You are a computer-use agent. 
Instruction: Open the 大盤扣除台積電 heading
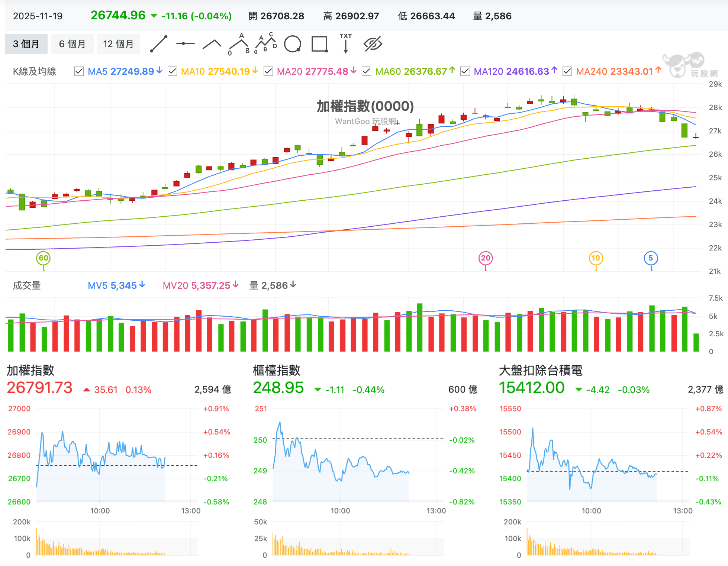click(540, 370)
